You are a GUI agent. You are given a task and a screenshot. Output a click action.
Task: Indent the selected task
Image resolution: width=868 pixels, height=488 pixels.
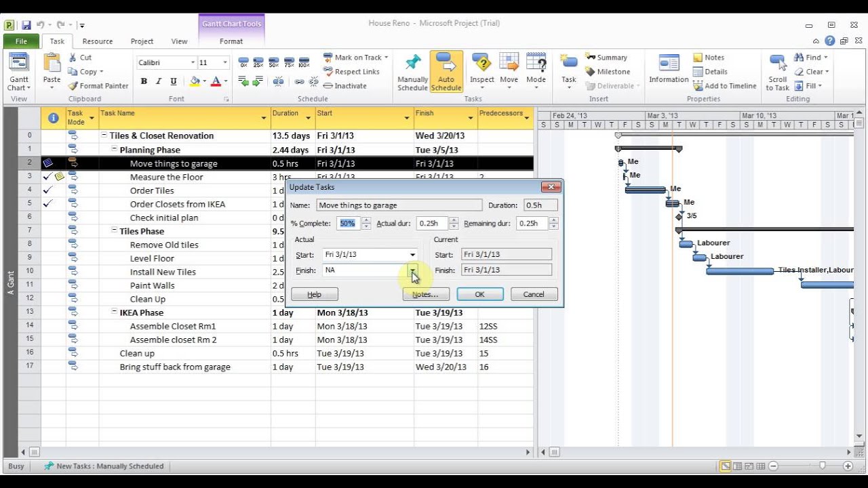click(x=258, y=81)
